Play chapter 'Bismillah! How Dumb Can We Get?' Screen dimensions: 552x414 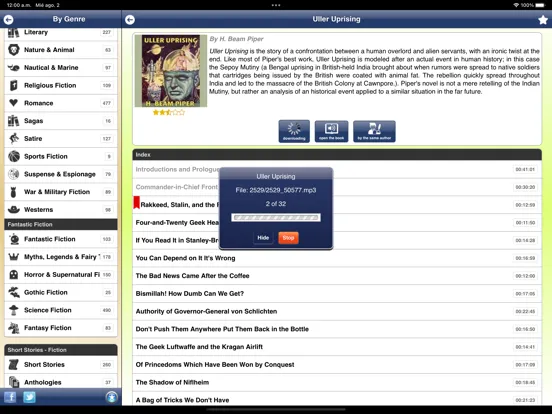[x=337, y=294]
